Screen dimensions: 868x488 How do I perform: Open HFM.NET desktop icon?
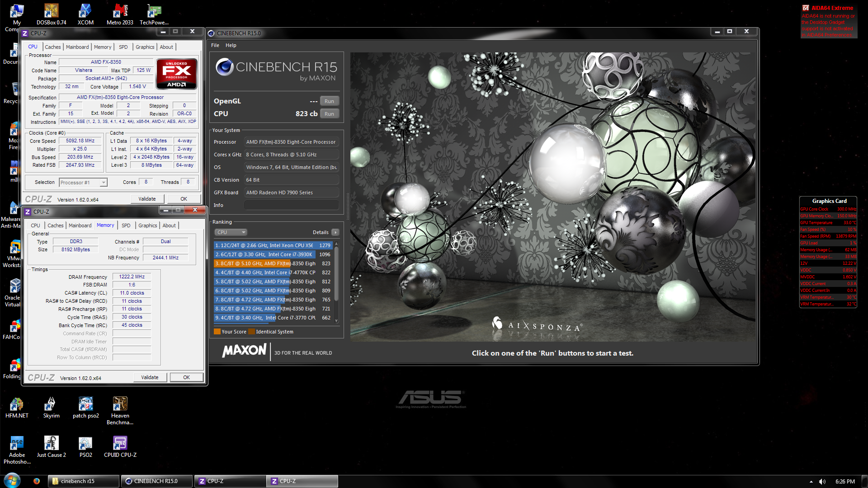click(17, 408)
